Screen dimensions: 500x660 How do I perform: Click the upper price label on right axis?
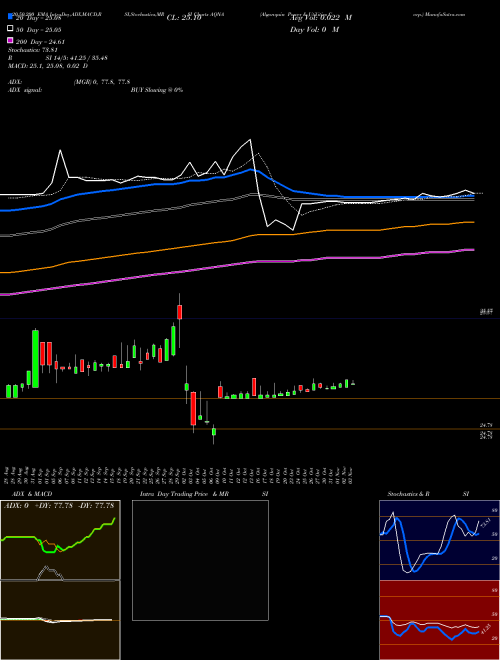[x=486, y=312]
